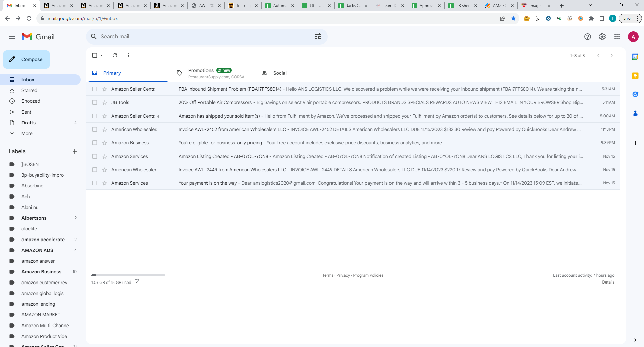Expand the hidden side panel arrow
The width and height of the screenshot is (644, 347).
(635, 340)
